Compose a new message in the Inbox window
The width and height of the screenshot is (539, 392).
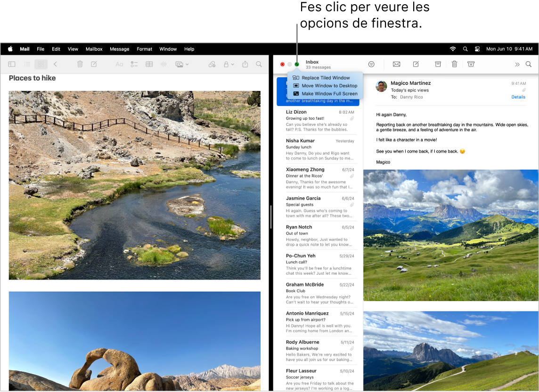[415, 64]
